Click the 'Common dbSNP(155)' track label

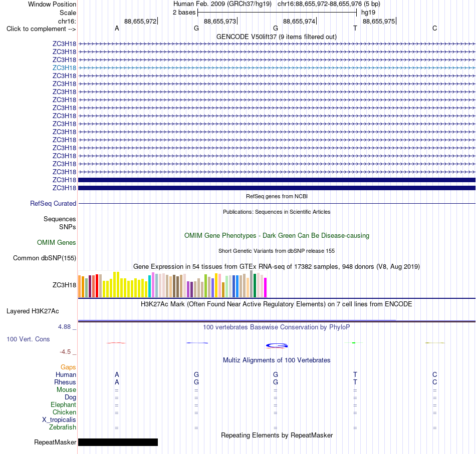pos(45,258)
